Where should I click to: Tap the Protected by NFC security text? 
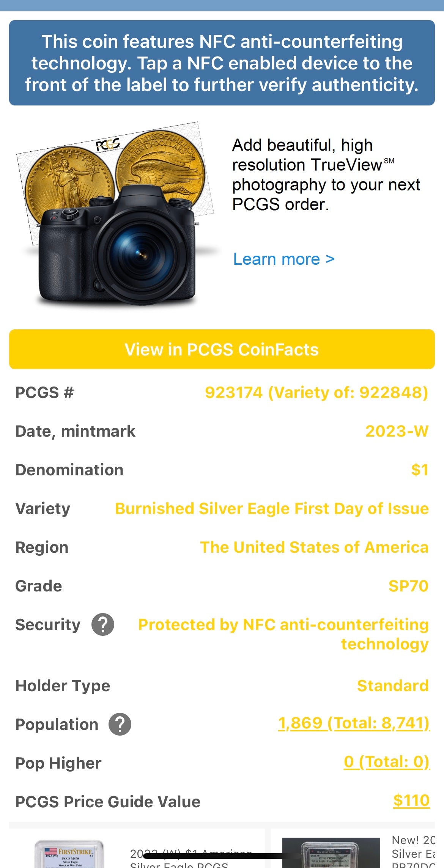(283, 634)
